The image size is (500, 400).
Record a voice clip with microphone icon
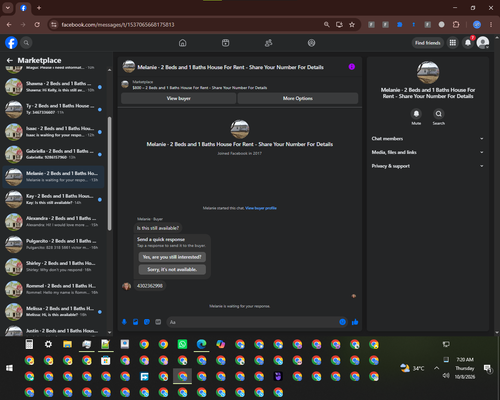124,322
